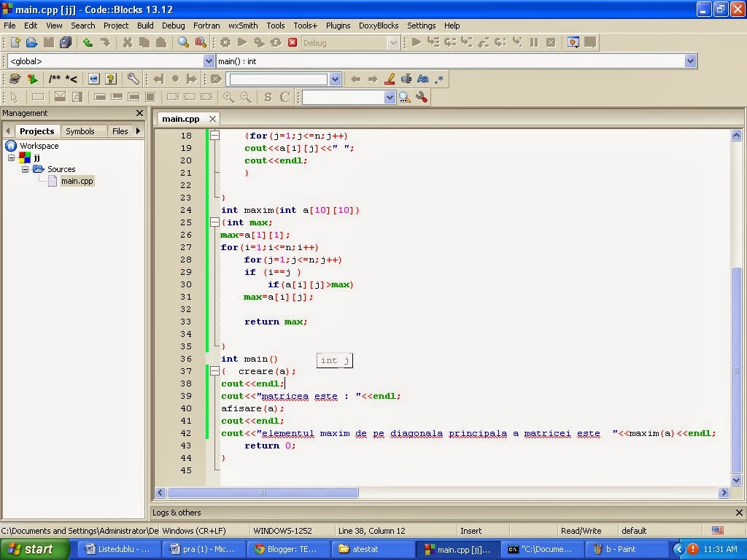747x560 pixels.
Task: Open the wxSmith menu
Action: click(243, 26)
